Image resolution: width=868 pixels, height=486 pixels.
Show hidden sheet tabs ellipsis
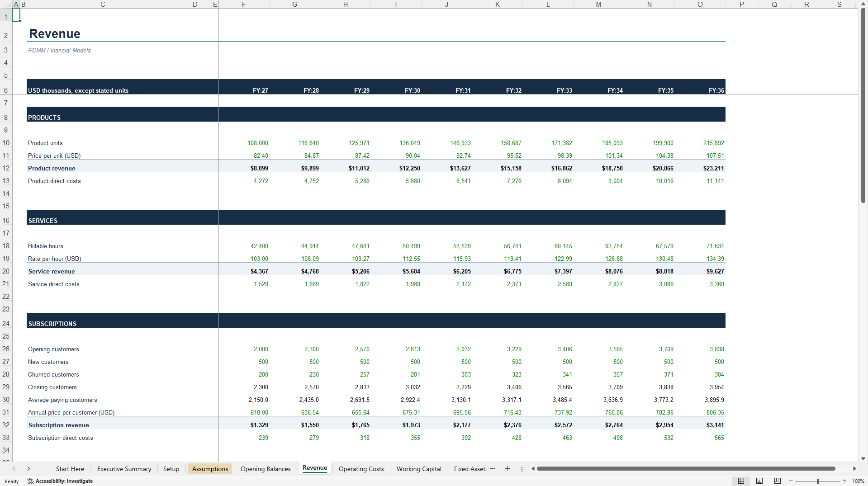pos(493,469)
